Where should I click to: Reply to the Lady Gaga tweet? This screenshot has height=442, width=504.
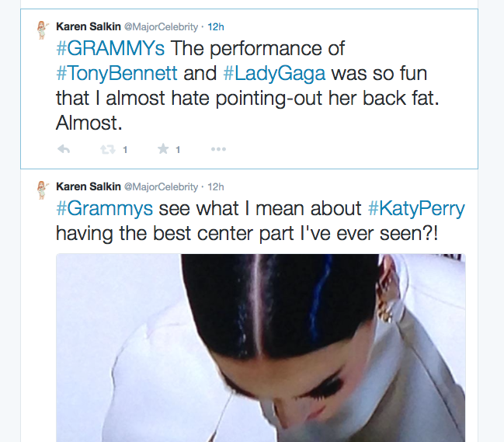coord(64,149)
